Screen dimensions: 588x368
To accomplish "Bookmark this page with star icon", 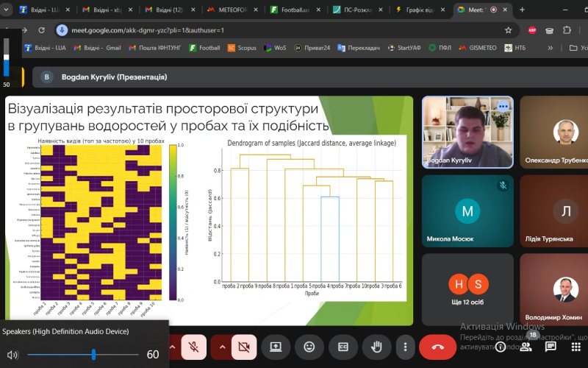I will [x=508, y=30].
